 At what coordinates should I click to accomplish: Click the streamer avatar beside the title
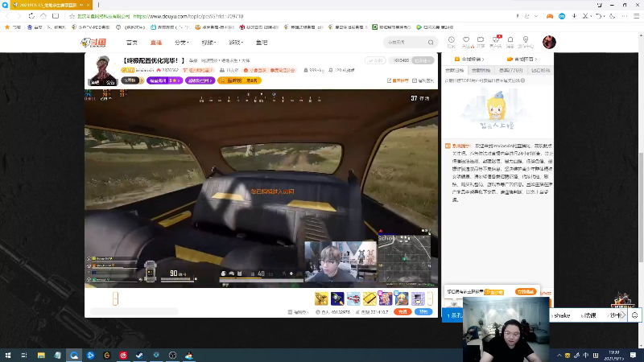point(103,71)
